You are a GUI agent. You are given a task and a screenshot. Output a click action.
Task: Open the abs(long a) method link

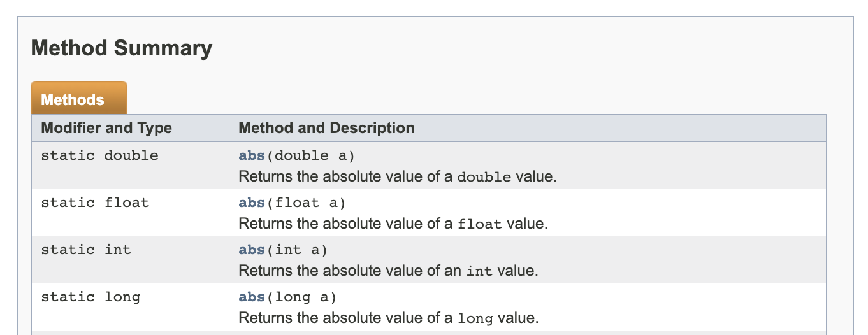(252, 297)
